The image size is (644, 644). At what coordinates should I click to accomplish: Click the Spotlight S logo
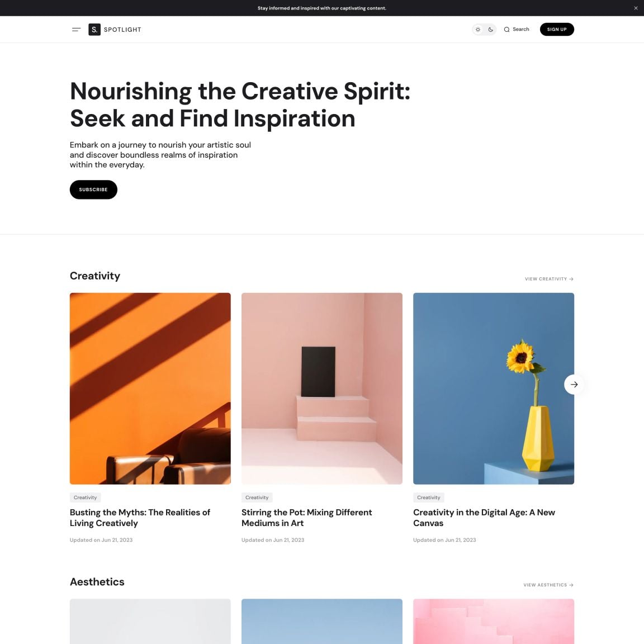click(x=94, y=30)
